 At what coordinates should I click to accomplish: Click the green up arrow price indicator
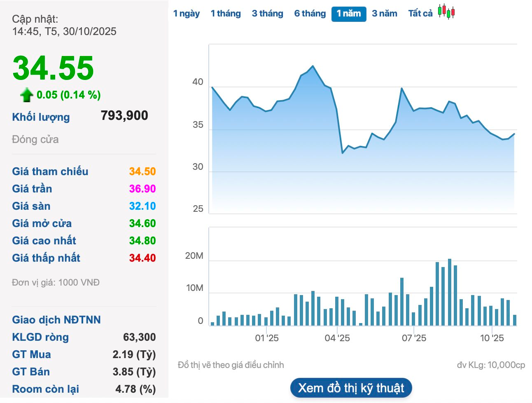click(27, 95)
